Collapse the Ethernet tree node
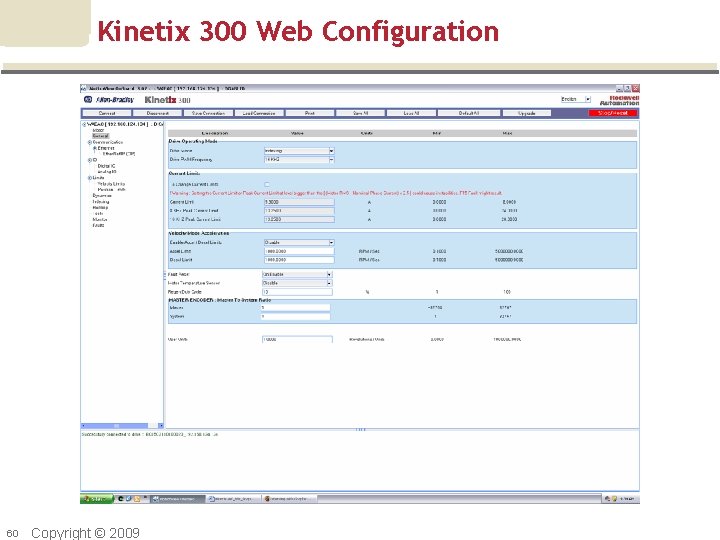720x540 pixels. click(95, 148)
